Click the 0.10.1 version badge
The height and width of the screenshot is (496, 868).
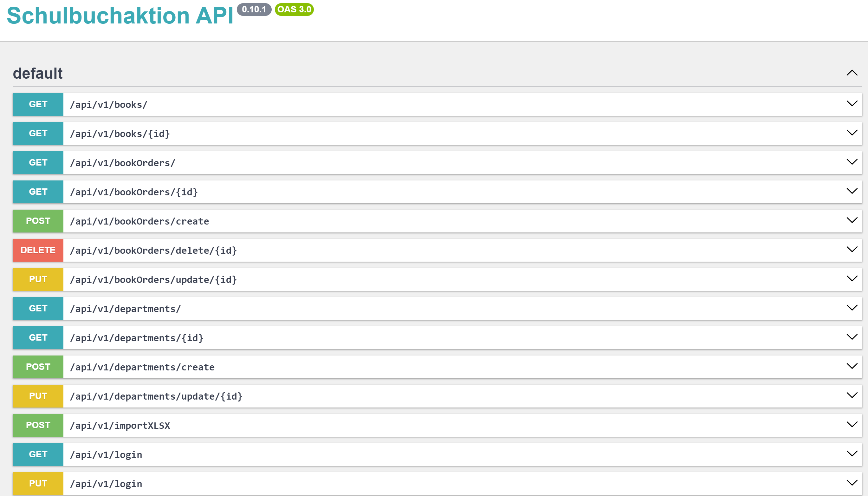tap(254, 9)
